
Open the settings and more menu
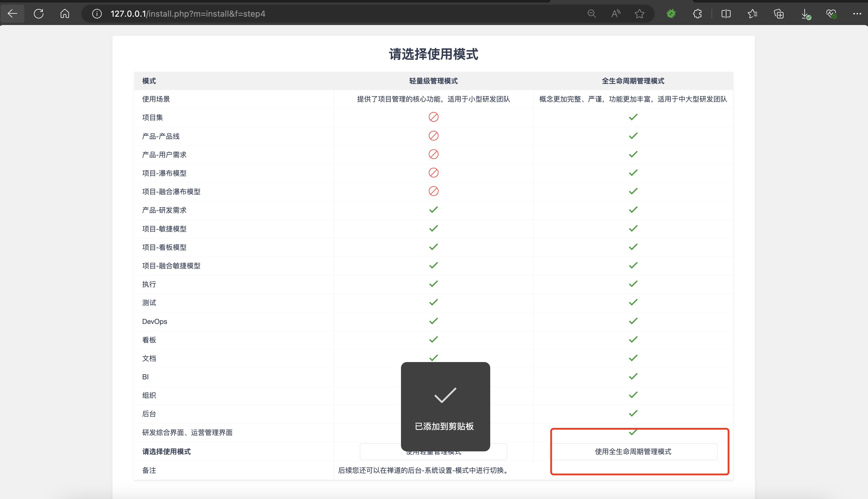[x=857, y=14]
